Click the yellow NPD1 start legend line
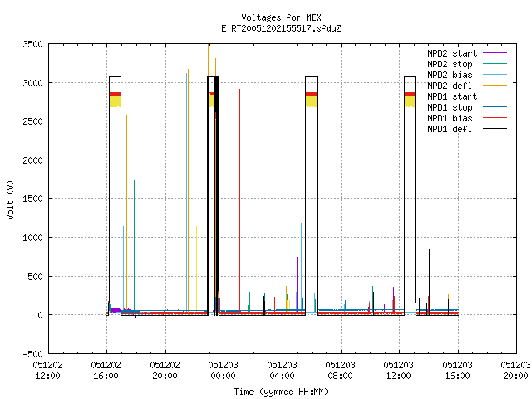The image size is (532, 399). (495, 96)
